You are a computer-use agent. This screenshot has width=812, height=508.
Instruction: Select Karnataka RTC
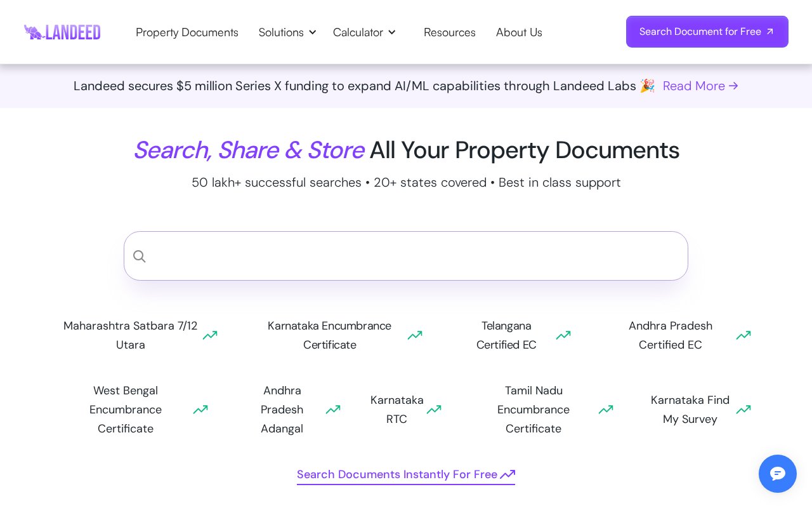tap(397, 410)
